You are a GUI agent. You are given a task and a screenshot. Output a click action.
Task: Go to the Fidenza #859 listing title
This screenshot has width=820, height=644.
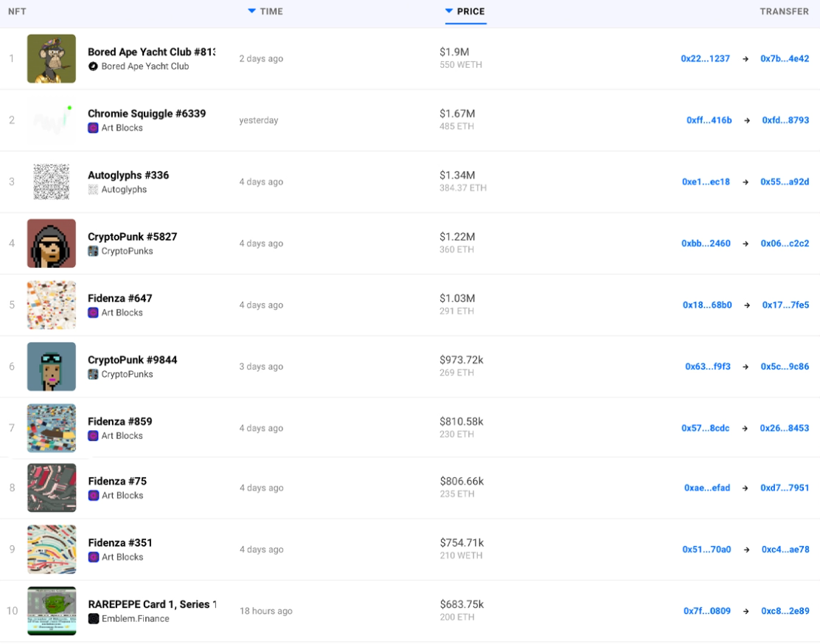(x=120, y=421)
